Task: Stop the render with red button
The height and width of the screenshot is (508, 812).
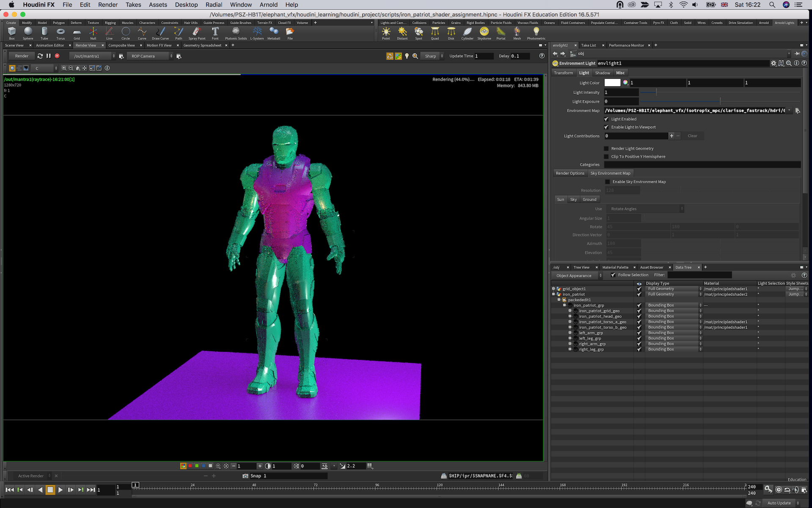Action: (57, 56)
